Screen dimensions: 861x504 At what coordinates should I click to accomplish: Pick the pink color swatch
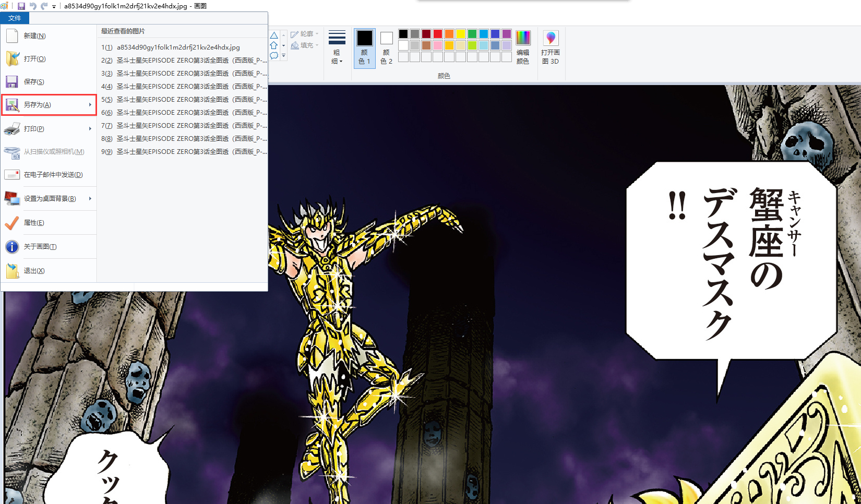438,45
